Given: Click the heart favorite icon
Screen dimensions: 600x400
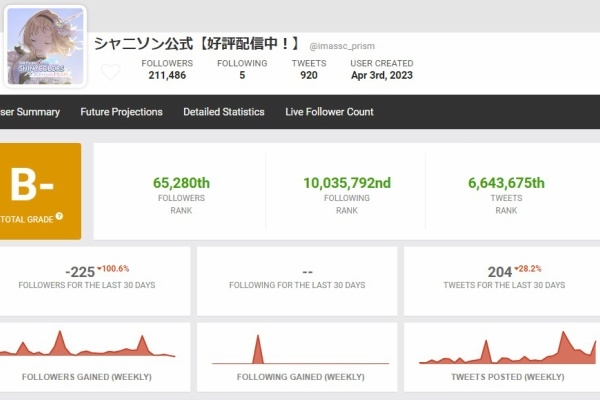Looking at the screenshot, I should [111, 72].
